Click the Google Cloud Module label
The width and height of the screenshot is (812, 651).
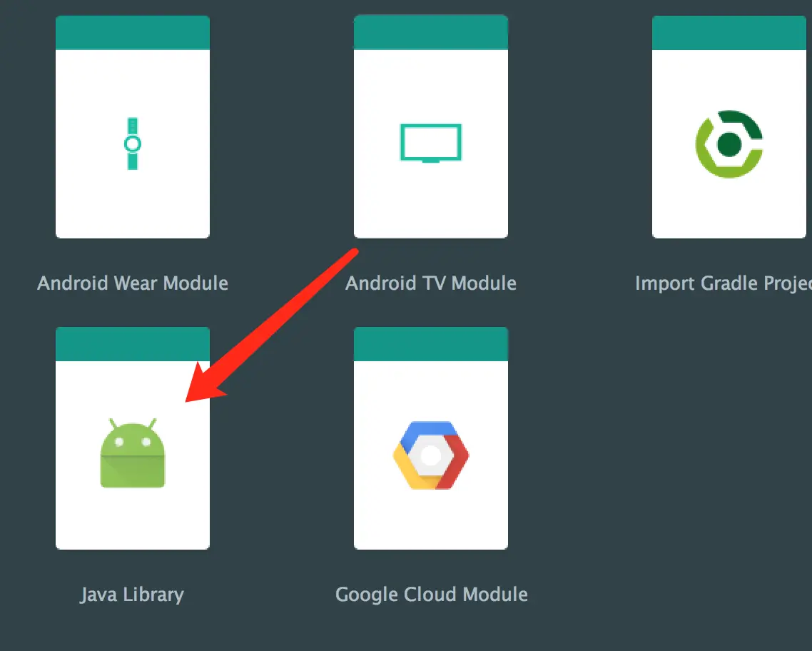point(432,595)
